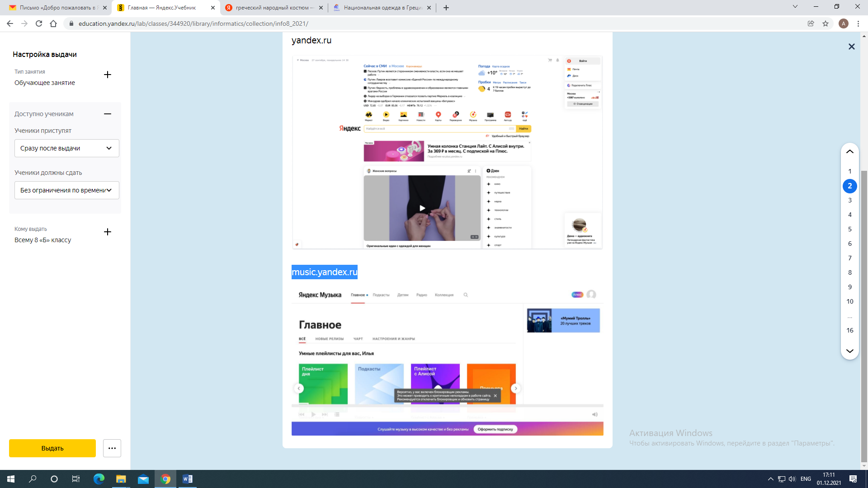This screenshot has width=868, height=488.
Task: Go to the browser home page
Action: click(53, 23)
